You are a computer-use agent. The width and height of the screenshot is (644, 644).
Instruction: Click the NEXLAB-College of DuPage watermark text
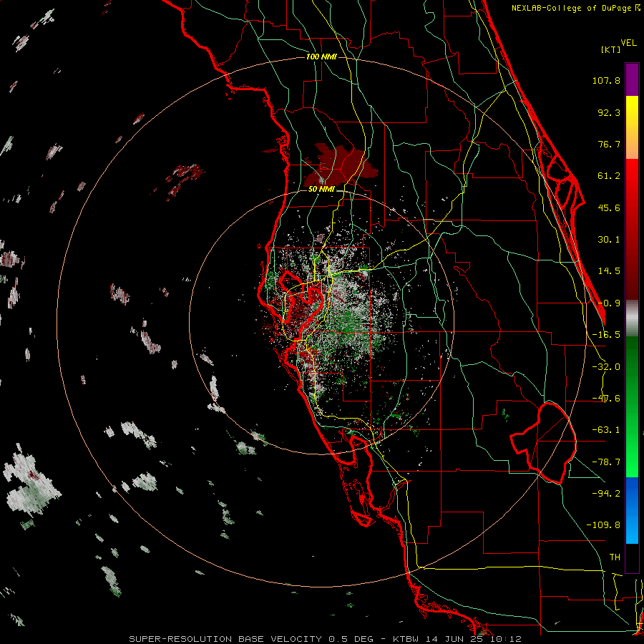point(576,8)
